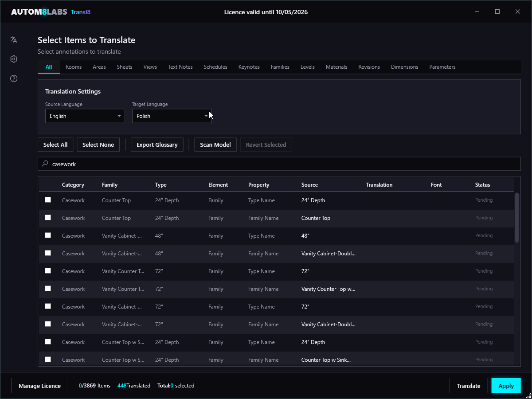This screenshot has width=532, height=399.
Task: Click the Select All button
Action: 55,145
